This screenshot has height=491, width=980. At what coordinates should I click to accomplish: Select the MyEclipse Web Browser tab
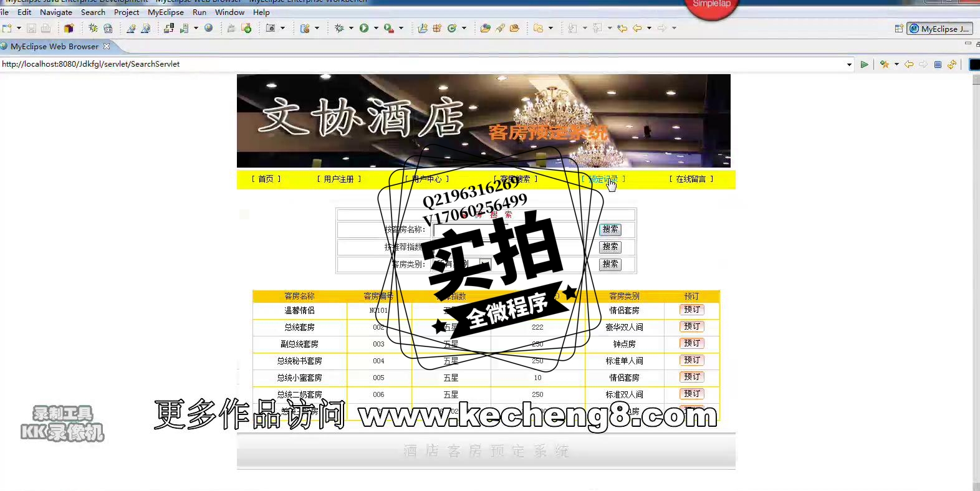coord(54,46)
